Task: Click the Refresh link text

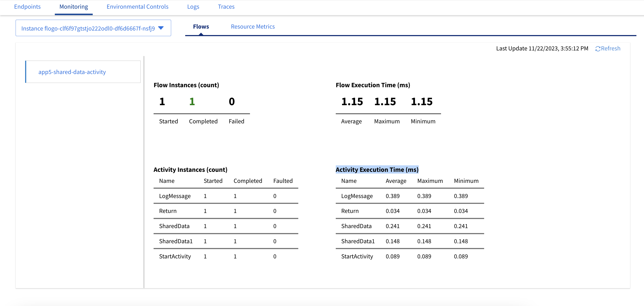Action: coord(610,48)
